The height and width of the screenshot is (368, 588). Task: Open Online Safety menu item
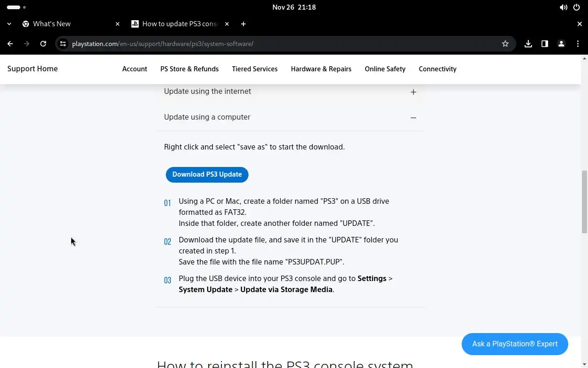(x=385, y=69)
